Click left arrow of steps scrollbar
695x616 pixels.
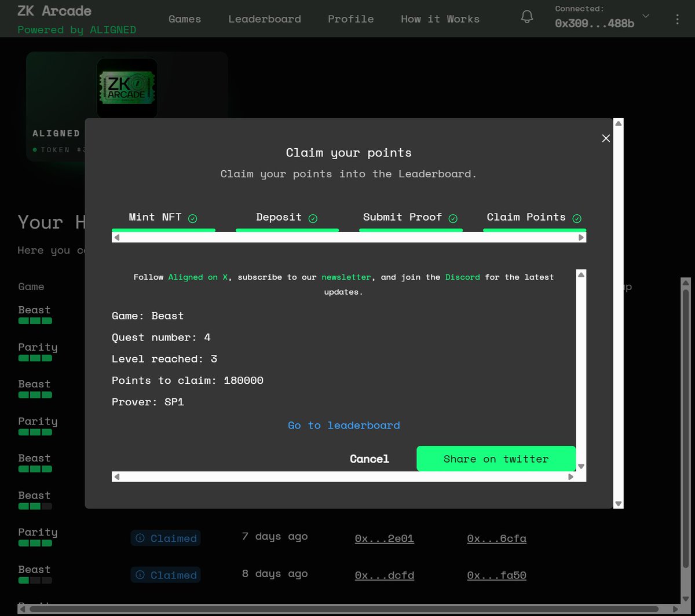pyautogui.click(x=116, y=237)
